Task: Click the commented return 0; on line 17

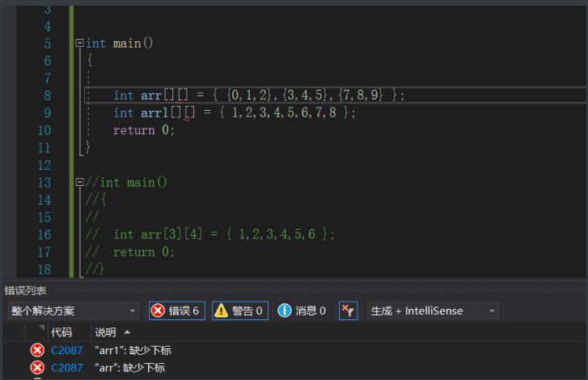Action: pyautogui.click(x=144, y=251)
